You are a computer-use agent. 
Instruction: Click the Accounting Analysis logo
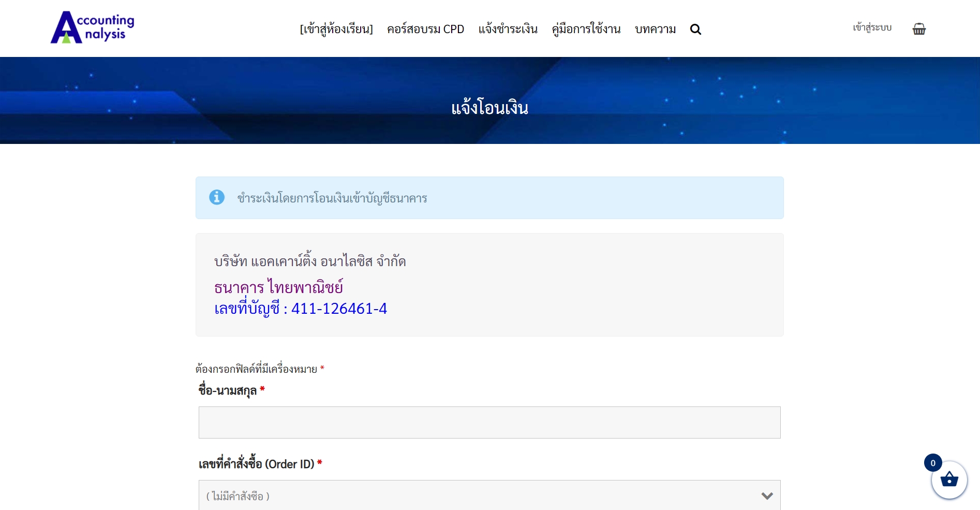(92, 27)
